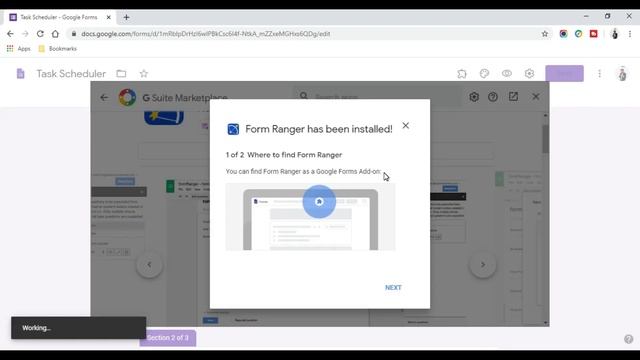Viewport: 640px width, 360px height.
Task: Open G Suite Marketplace help icon
Action: tap(493, 97)
